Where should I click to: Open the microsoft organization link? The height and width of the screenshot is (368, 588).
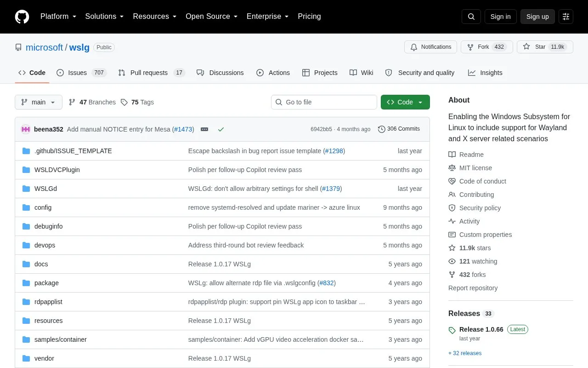(x=44, y=47)
